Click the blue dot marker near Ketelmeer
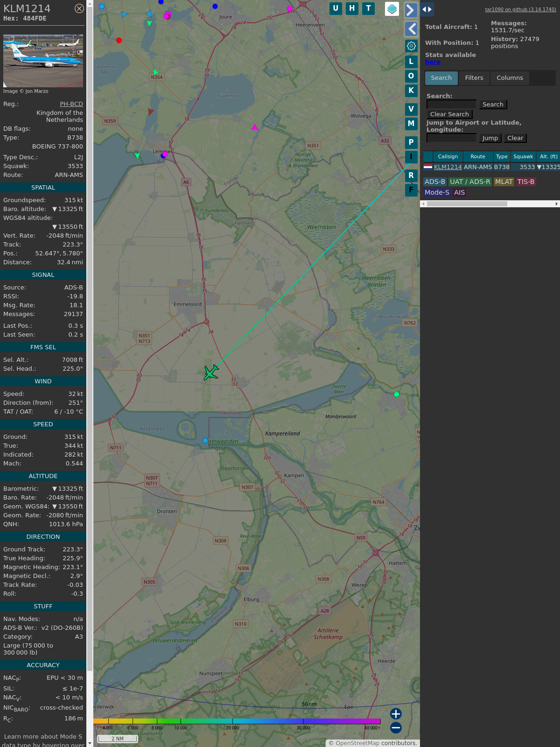The image size is (560, 747). tap(205, 441)
